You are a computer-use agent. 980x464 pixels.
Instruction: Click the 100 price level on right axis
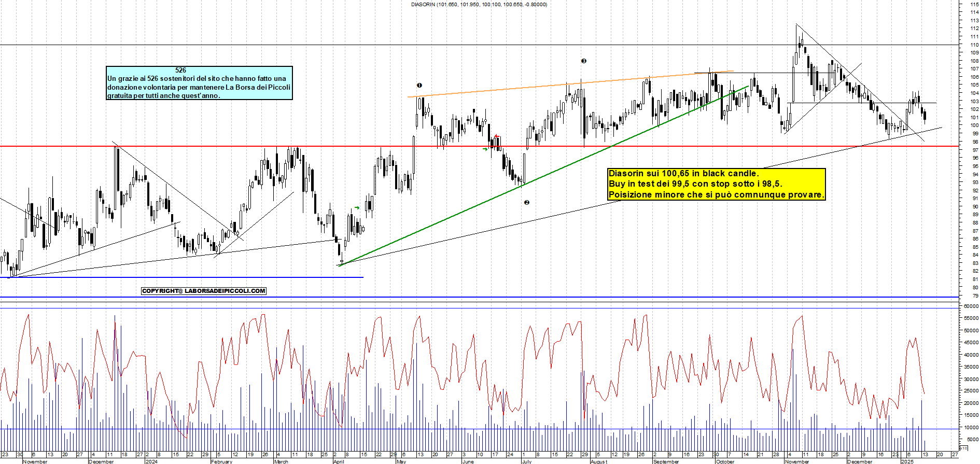pos(974,125)
